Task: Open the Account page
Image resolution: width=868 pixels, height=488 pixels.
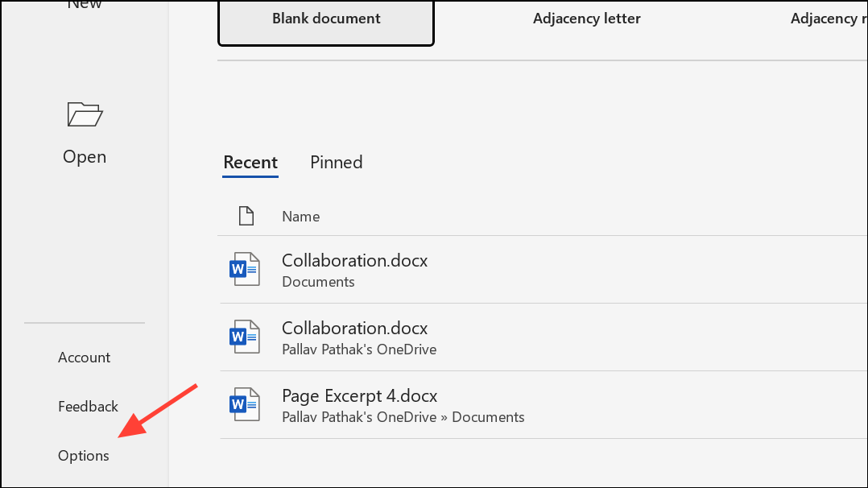Action: (84, 358)
